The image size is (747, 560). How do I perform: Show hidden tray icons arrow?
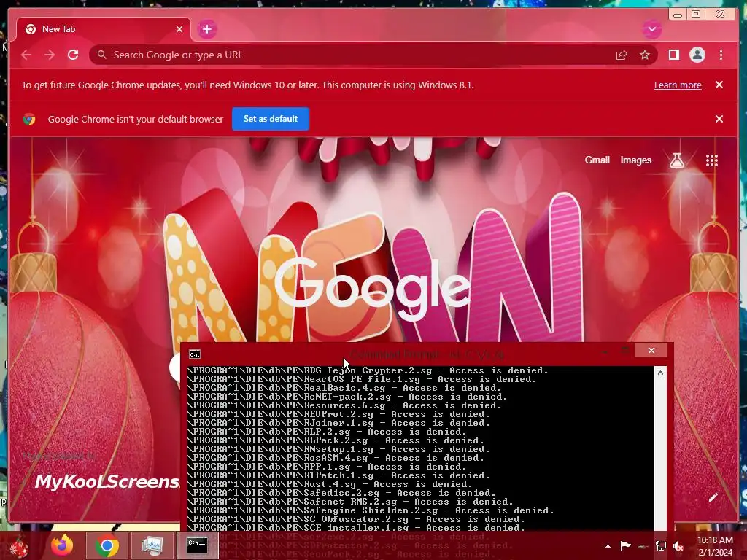[608, 546]
